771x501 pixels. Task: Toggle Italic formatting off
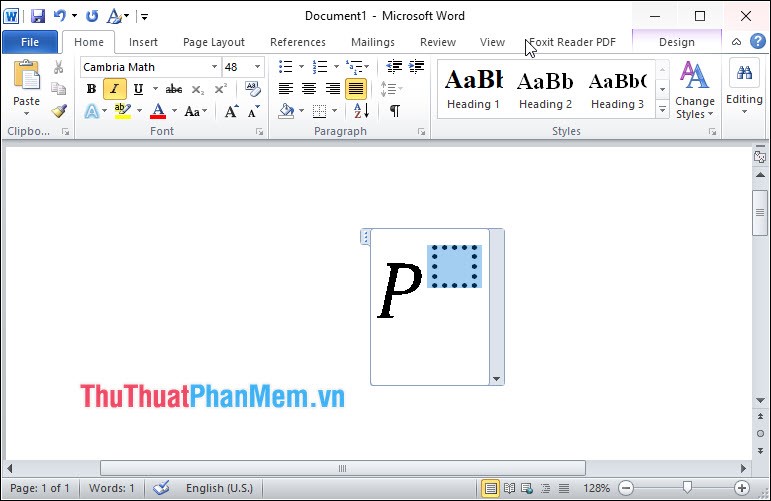[115, 89]
